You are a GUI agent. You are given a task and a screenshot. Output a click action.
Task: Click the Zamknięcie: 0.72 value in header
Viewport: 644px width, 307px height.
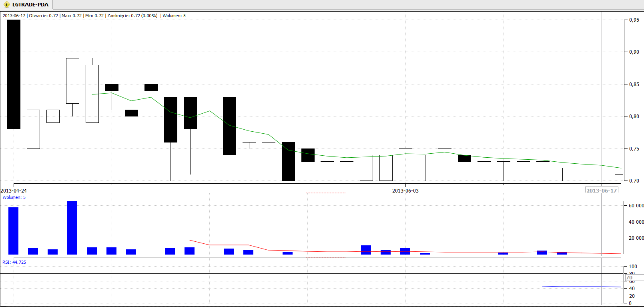click(132, 16)
